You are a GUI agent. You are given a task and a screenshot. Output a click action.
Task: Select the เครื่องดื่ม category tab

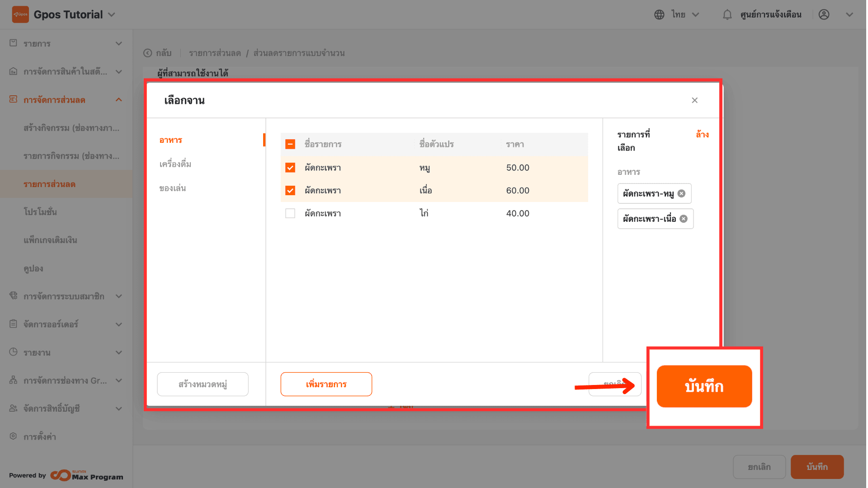[x=175, y=164]
